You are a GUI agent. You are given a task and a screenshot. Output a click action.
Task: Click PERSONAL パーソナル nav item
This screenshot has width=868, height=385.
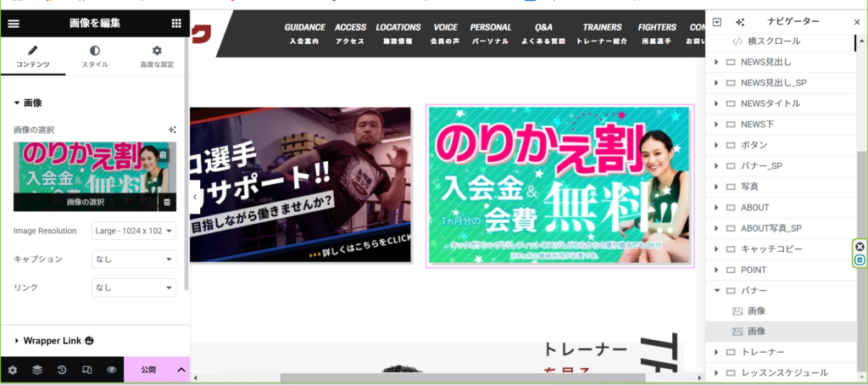tap(491, 33)
